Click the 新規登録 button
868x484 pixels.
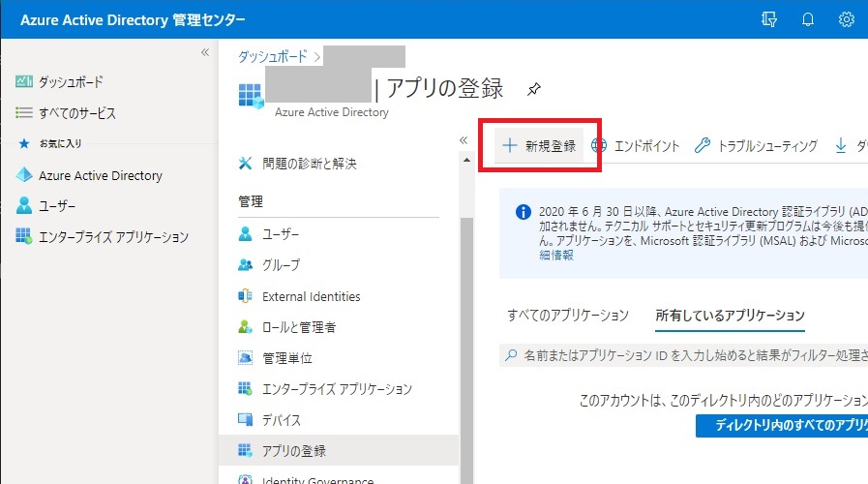pyautogui.click(x=539, y=145)
